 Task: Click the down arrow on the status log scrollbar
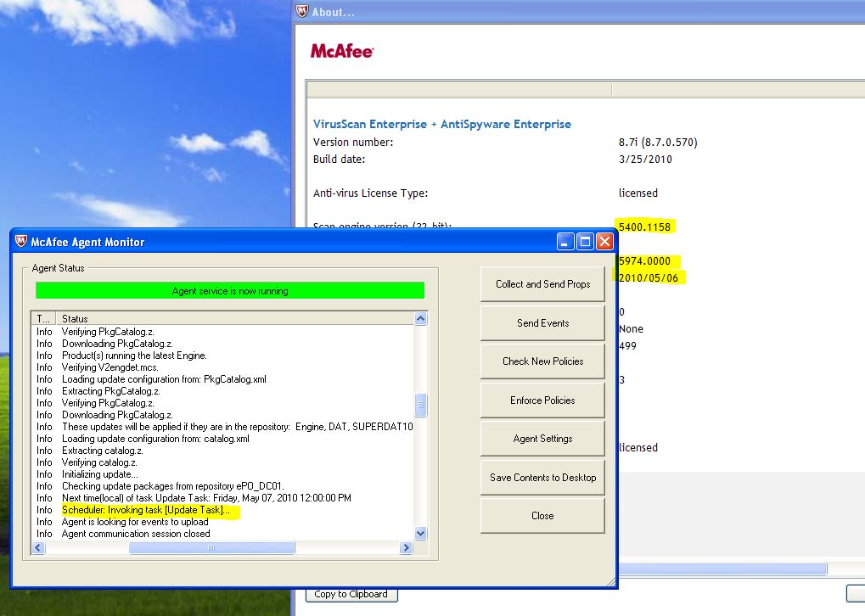pyautogui.click(x=420, y=534)
